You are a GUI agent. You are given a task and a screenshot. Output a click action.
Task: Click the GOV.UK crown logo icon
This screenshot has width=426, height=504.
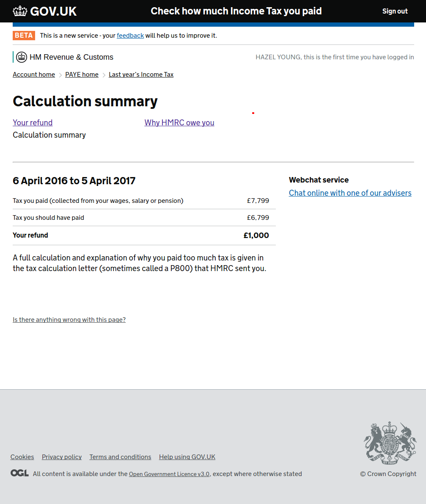pos(20,11)
